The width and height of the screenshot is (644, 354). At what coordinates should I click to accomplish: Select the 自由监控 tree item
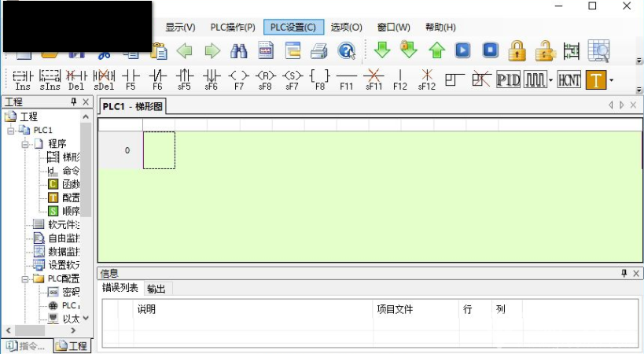(x=57, y=238)
